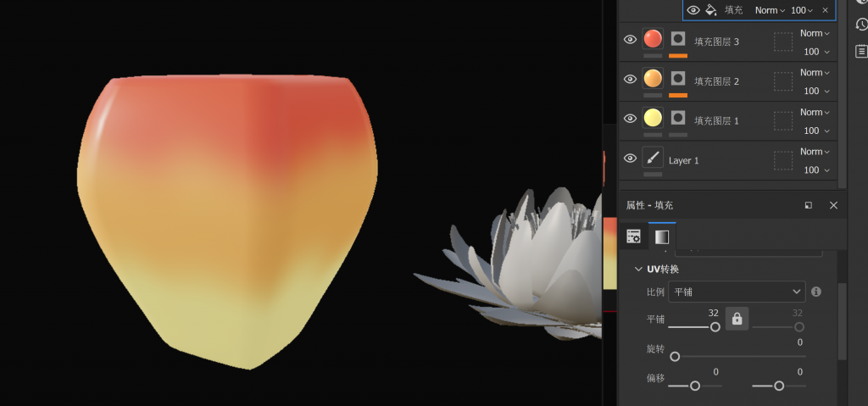Click the 平铺 slider handle
This screenshot has width=868, height=406.
click(715, 327)
